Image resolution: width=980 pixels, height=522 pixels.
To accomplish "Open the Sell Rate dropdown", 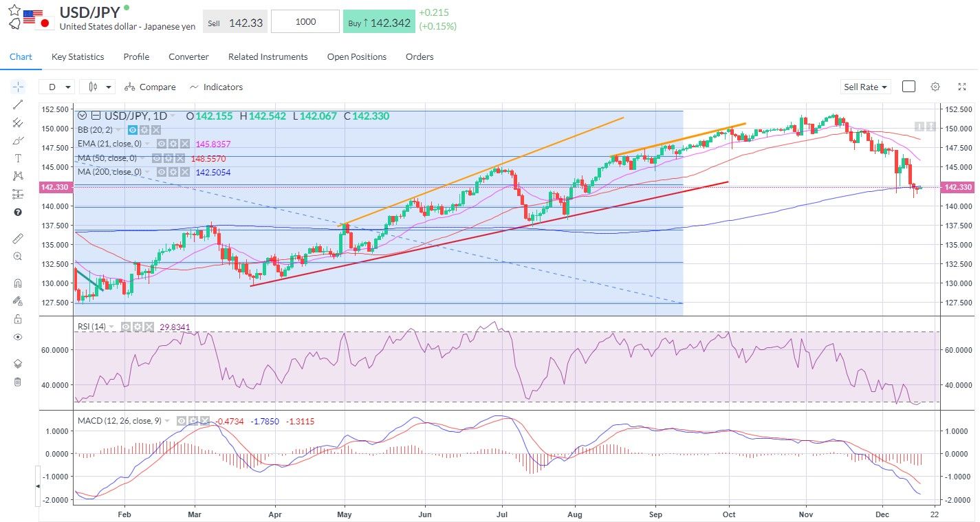I will 866,87.
